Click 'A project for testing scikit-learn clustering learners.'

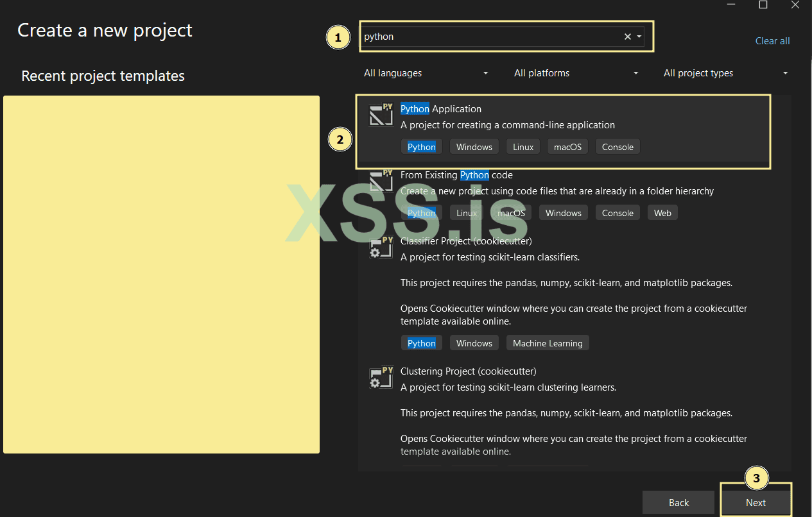pyautogui.click(x=508, y=387)
